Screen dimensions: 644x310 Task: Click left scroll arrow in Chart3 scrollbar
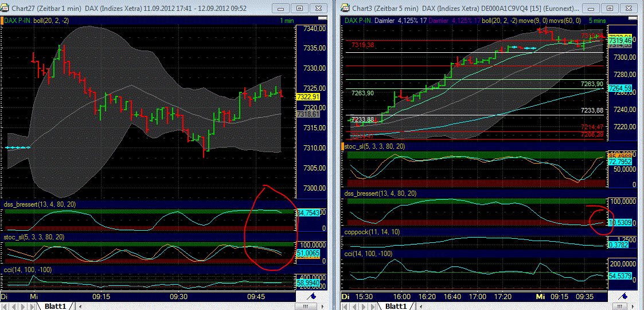pyautogui.click(x=420, y=307)
